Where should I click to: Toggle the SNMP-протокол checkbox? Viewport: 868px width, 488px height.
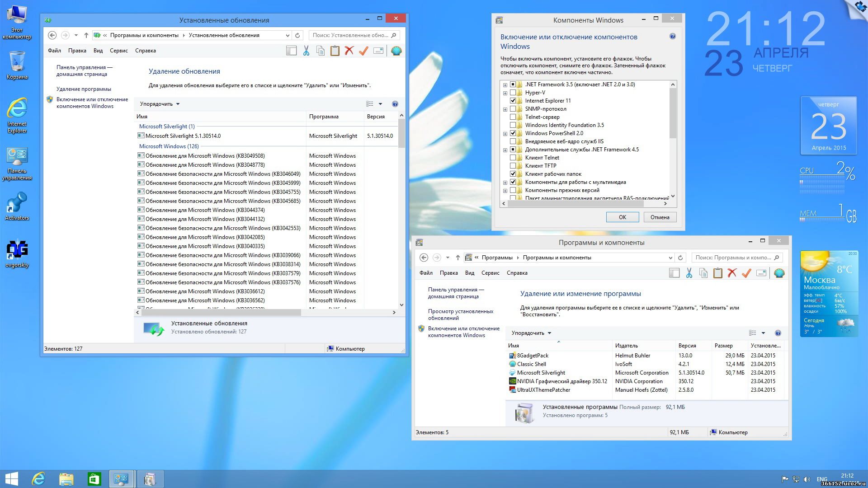513,109
